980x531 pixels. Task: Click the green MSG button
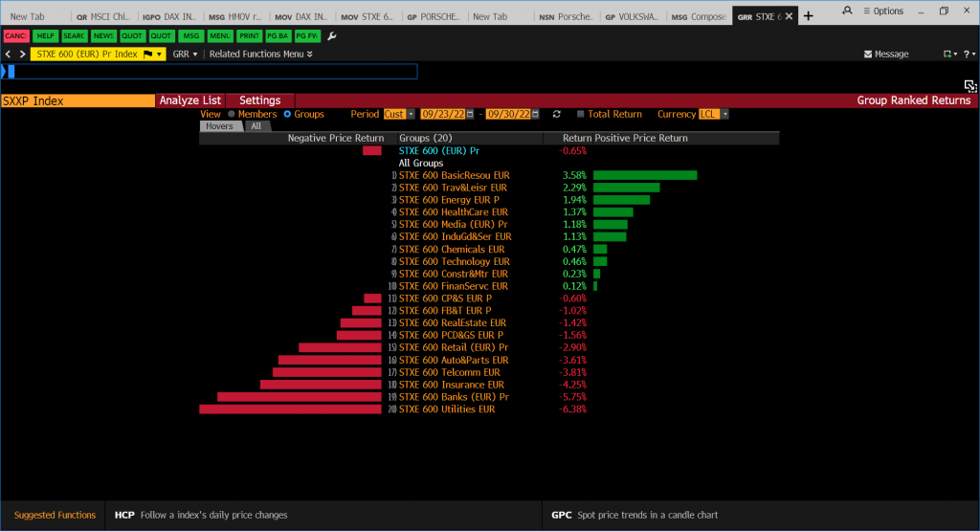pos(190,36)
